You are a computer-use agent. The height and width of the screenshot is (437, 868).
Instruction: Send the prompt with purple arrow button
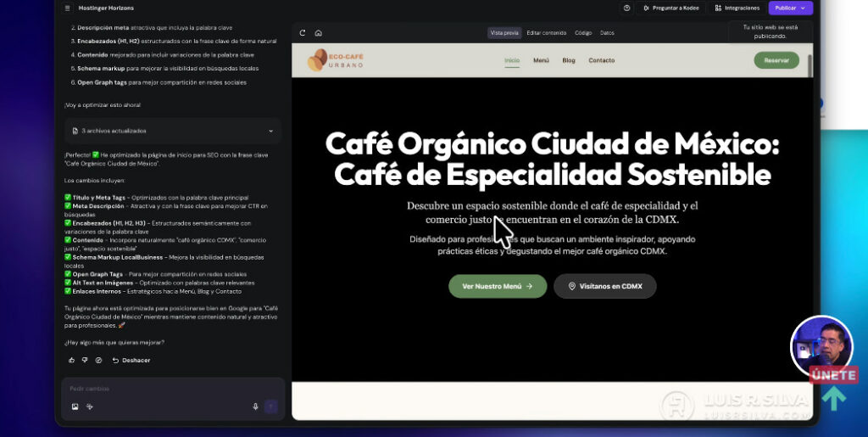pos(270,406)
